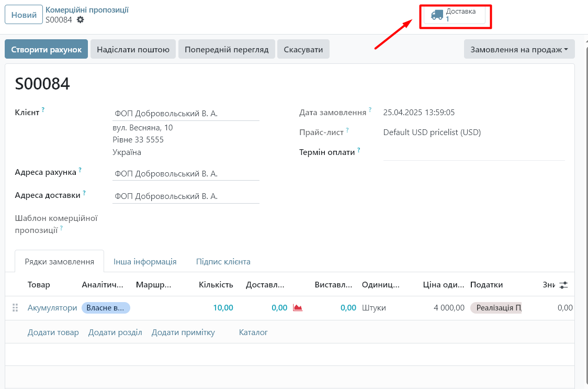This screenshot has width=588, height=389.
Task: Click the Надіслати поштою button
Action: point(133,49)
